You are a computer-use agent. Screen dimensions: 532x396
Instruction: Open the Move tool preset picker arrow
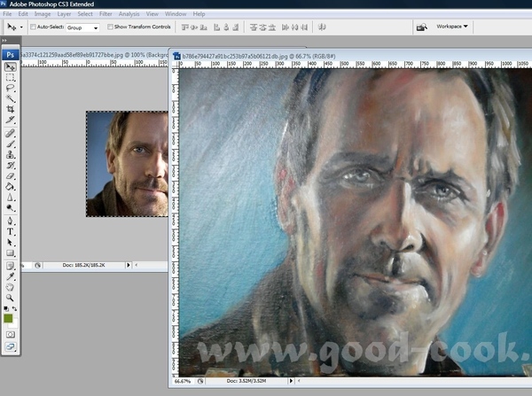coord(21,27)
